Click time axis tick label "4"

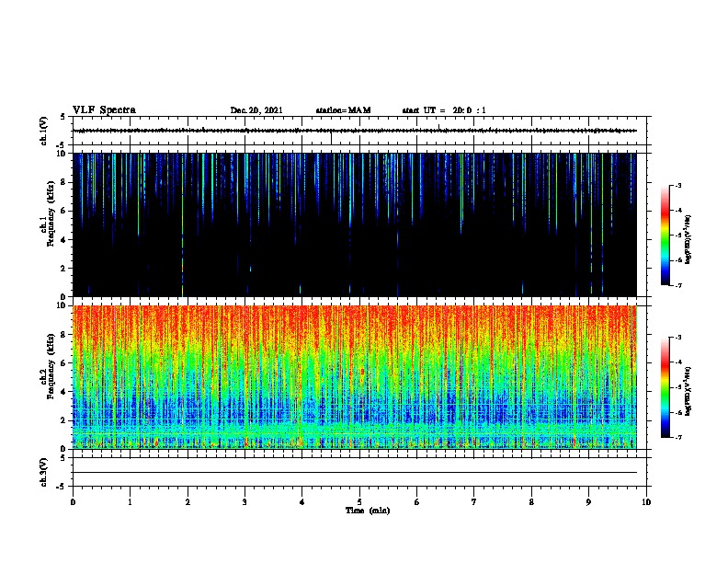[x=302, y=502]
